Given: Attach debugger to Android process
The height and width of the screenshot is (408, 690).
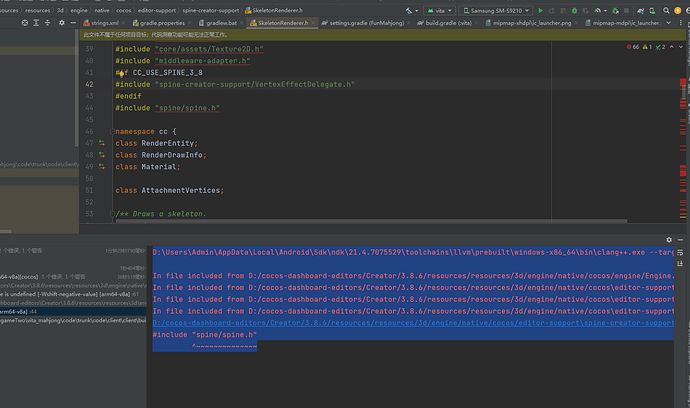Looking at the screenshot, I should [x=615, y=11].
